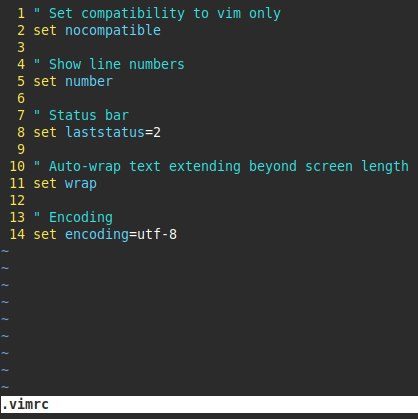Click the word 'beyond' in line 10
Screen dimensions: 418x419
[273, 166]
